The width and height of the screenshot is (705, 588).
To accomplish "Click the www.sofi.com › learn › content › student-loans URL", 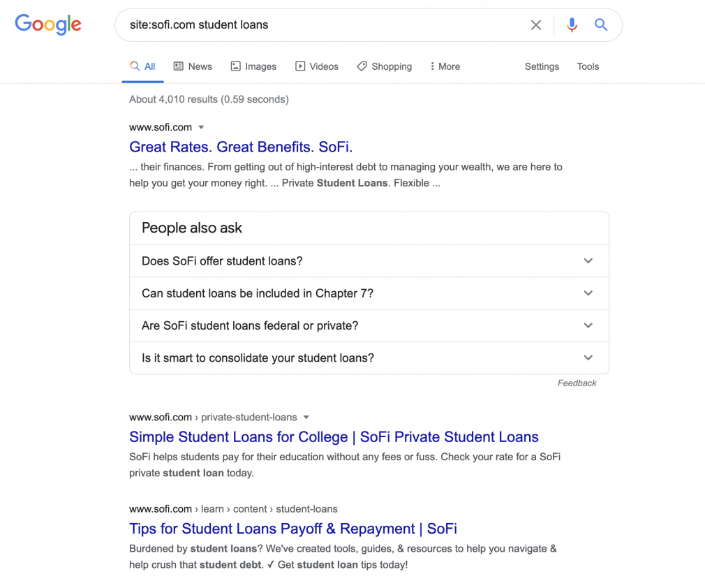I will point(233,509).
